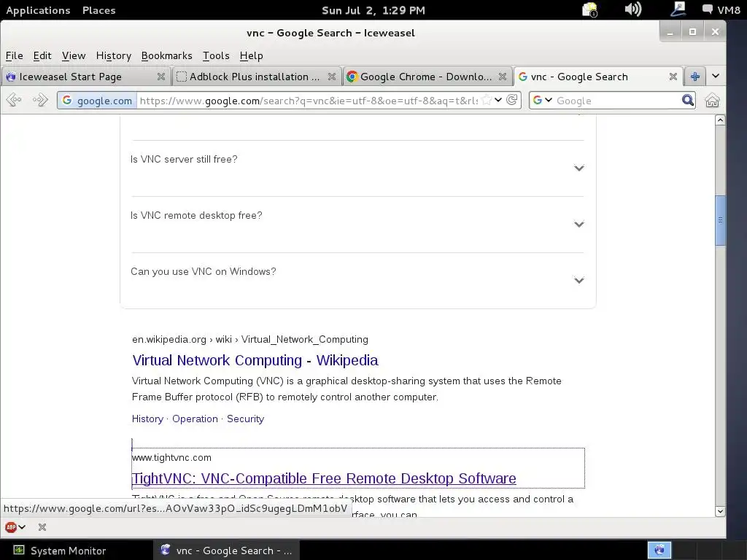Click the vertical scrollbar thumb
Image resolution: width=747 pixels, height=560 pixels.
720,220
